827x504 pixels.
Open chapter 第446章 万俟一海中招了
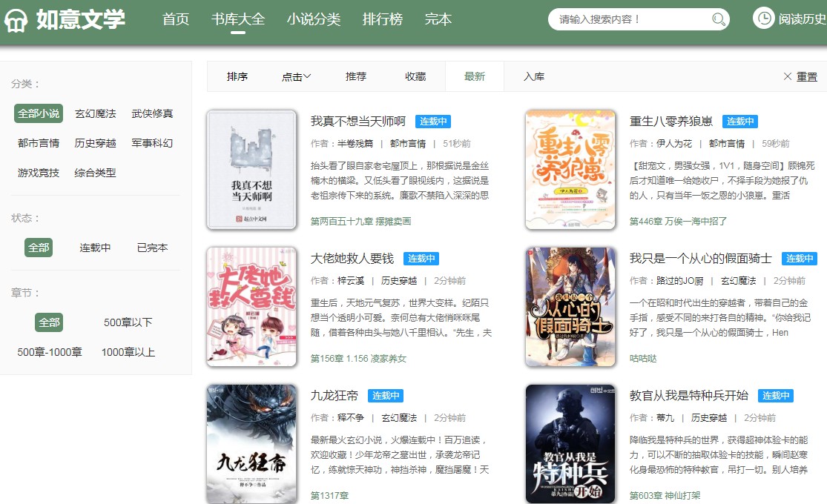pyautogui.click(x=678, y=222)
